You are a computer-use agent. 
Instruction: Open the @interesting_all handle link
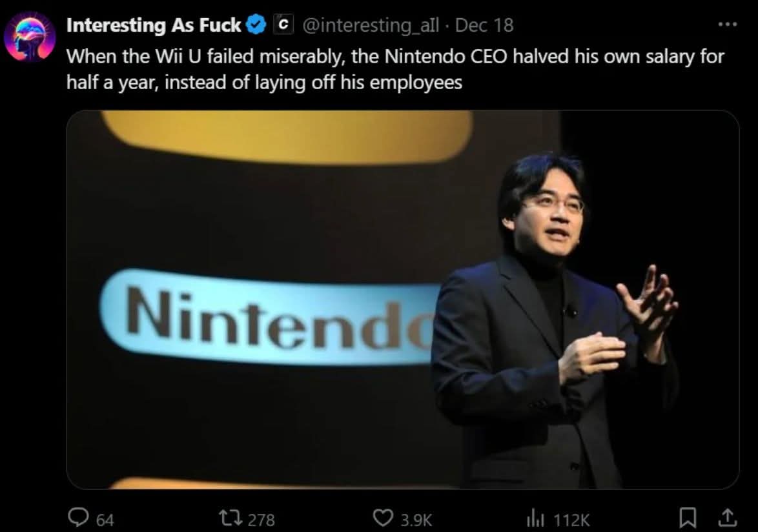click(370, 25)
